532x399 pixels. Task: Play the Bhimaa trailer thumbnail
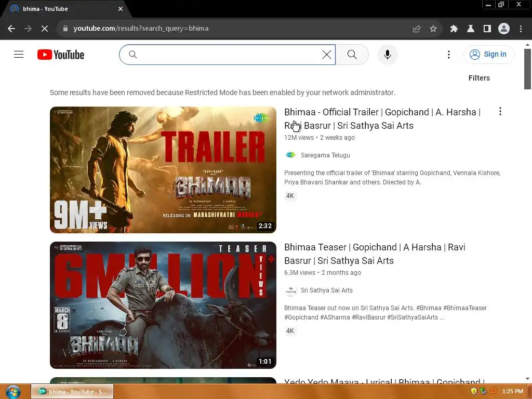coord(163,170)
